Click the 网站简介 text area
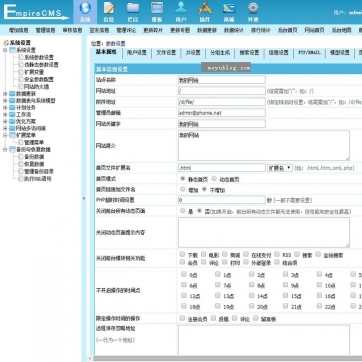The image size is (362, 362). tap(264, 145)
